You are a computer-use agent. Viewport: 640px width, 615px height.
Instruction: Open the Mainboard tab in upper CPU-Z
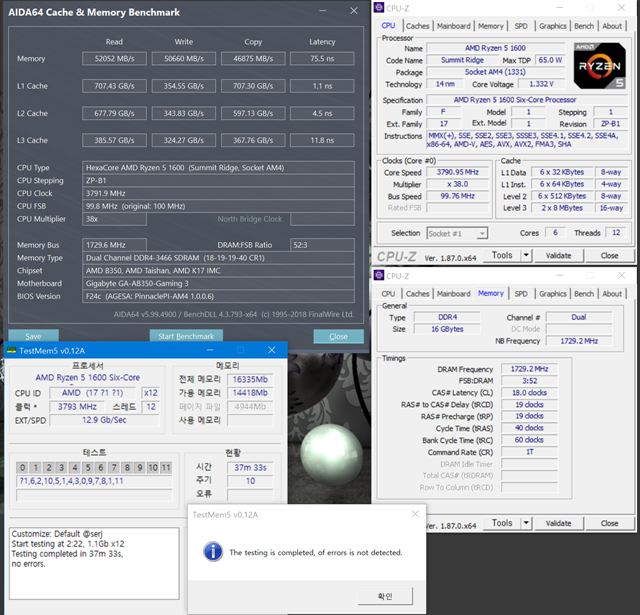(x=453, y=26)
